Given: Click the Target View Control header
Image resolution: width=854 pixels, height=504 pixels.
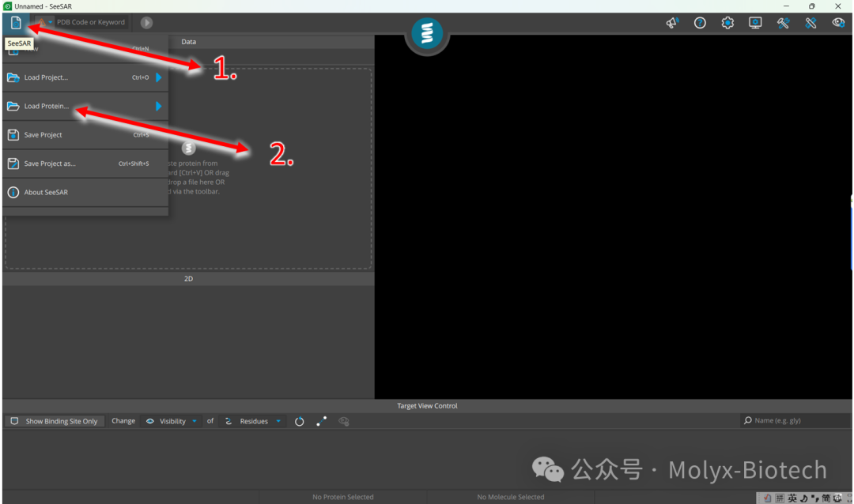Looking at the screenshot, I should click(x=427, y=406).
